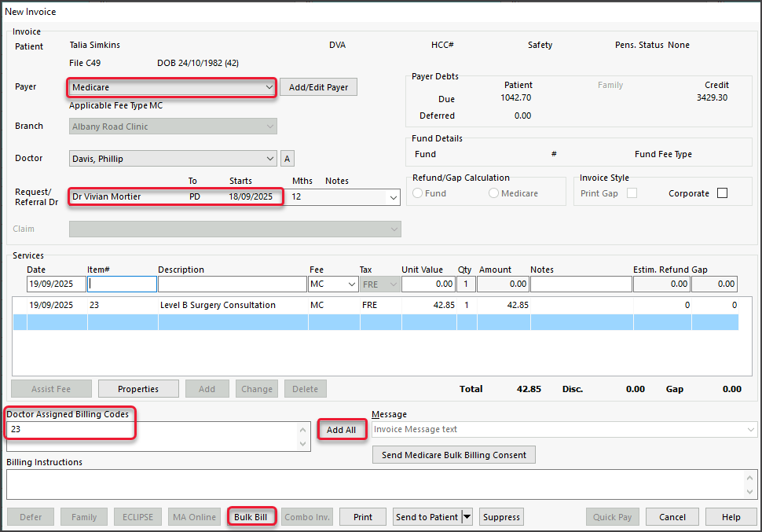Send Medicare Bulk Billing Consent
Image resolution: width=762 pixels, height=532 pixels.
point(454,455)
